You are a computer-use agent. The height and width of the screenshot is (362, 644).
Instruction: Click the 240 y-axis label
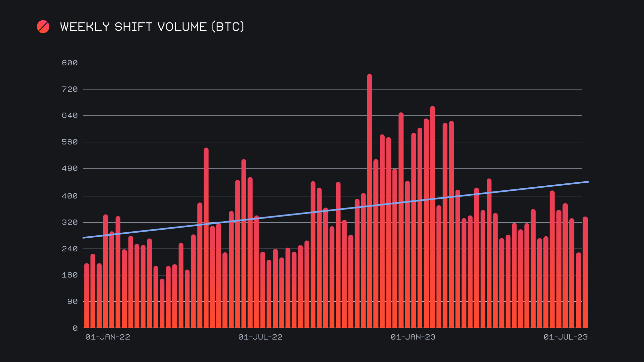pos(70,249)
